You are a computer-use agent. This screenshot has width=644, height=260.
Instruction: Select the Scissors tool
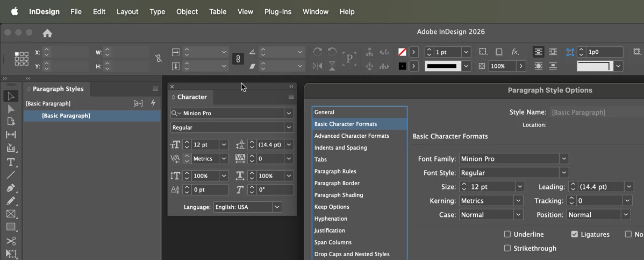11,241
